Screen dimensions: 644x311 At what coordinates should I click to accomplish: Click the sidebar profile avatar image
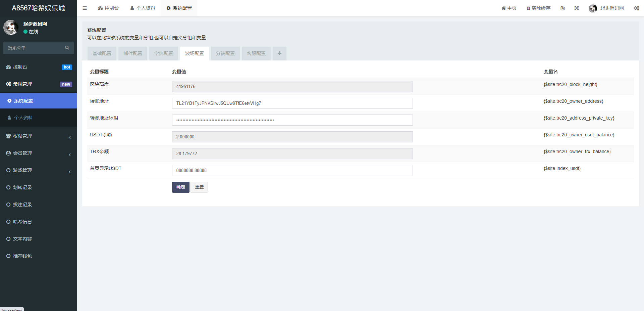pyautogui.click(x=11, y=27)
